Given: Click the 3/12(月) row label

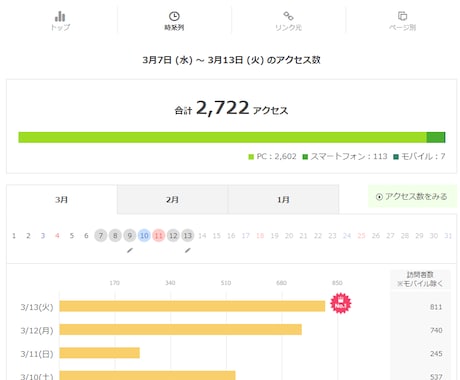Looking at the screenshot, I should [37, 330].
